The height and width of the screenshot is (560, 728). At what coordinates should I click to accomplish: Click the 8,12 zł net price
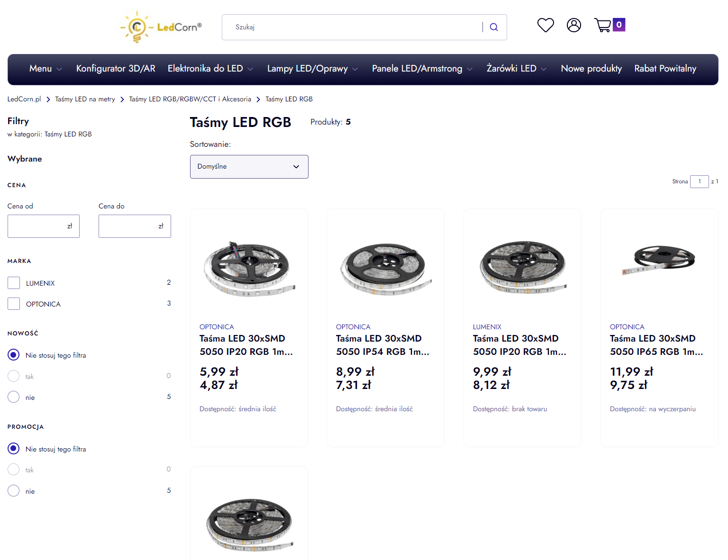point(491,385)
